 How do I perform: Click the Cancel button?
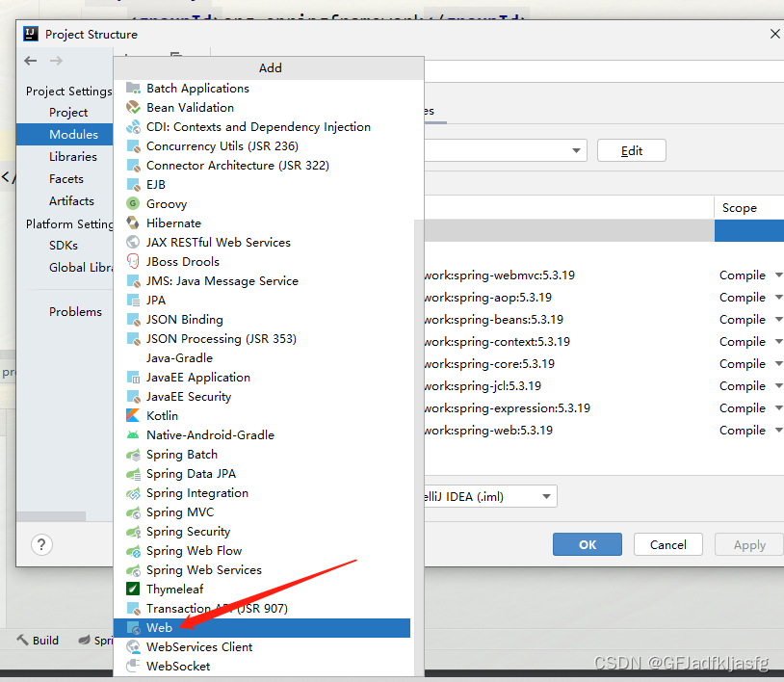click(x=668, y=544)
